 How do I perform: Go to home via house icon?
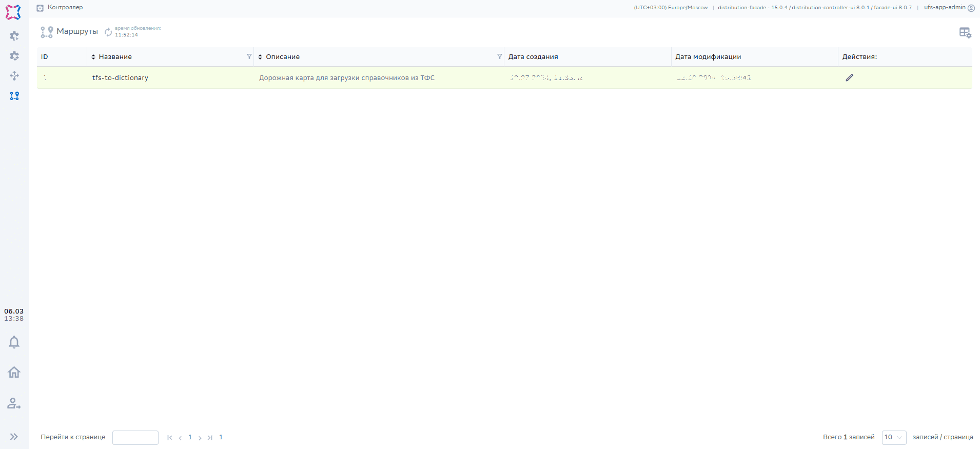14,372
